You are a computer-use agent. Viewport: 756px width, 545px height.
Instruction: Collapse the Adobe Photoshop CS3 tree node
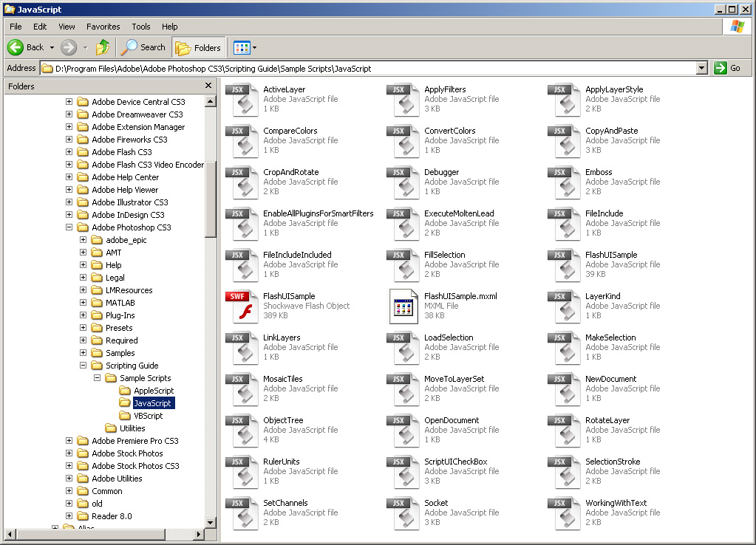pos(69,227)
